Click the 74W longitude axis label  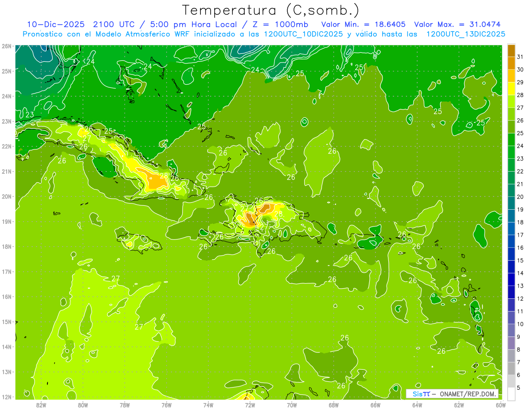click(208, 405)
